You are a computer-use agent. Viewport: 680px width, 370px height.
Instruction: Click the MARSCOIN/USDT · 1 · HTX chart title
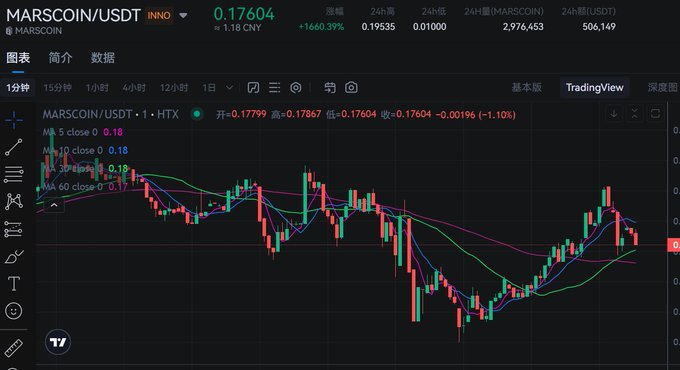[111, 114]
